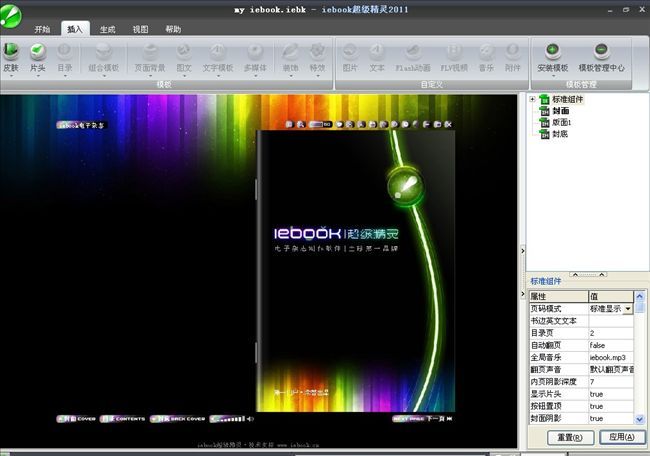The width and height of the screenshot is (650, 456).
Task: Open the 页码模式 标准显示 dropdown
Action: pyautogui.click(x=628, y=309)
